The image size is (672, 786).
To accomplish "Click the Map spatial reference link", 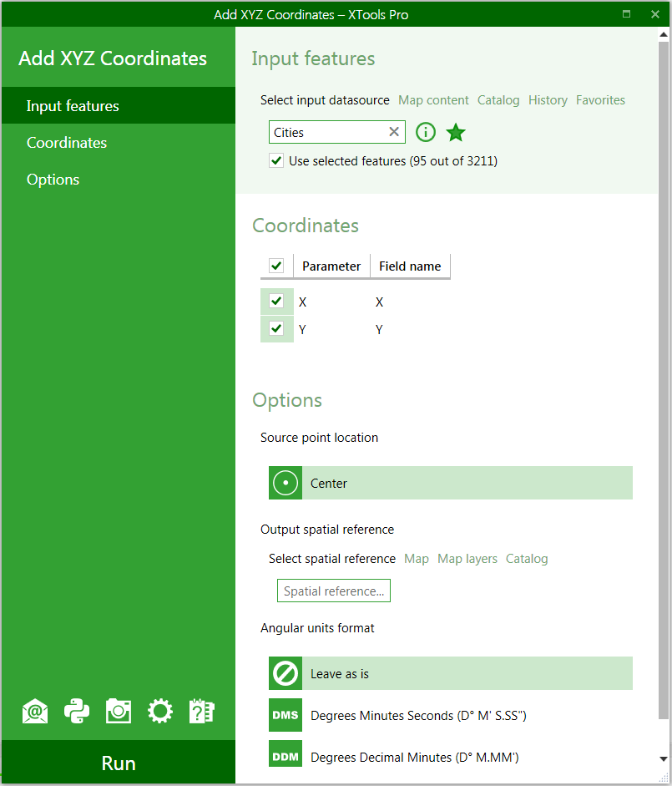I will click(417, 559).
